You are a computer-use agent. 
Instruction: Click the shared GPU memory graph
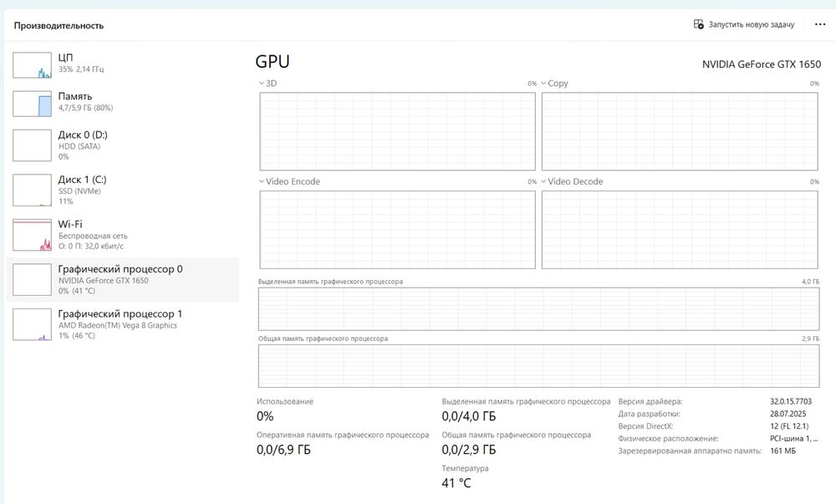[x=538, y=365]
